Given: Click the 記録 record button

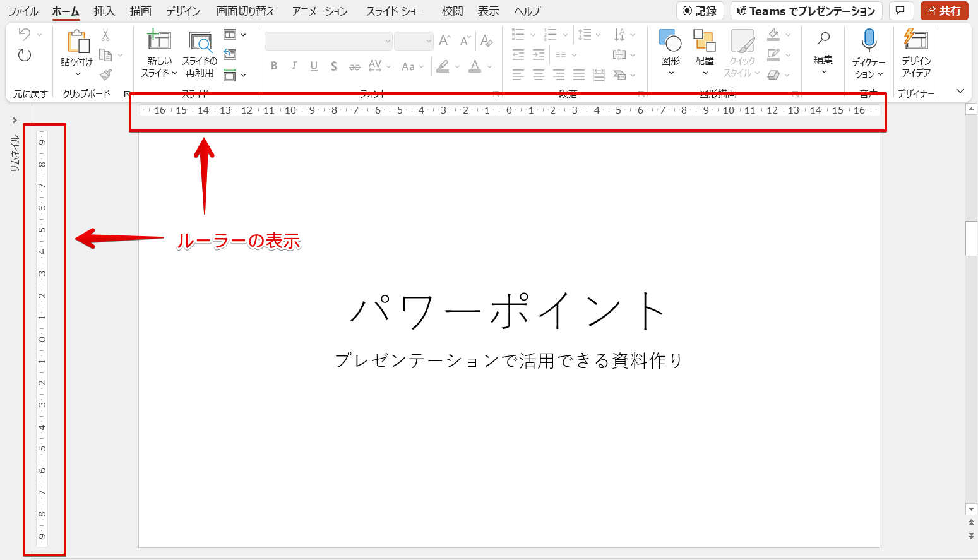Looking at the screenshot, I should pyautogui.click(x=700, y=11).
